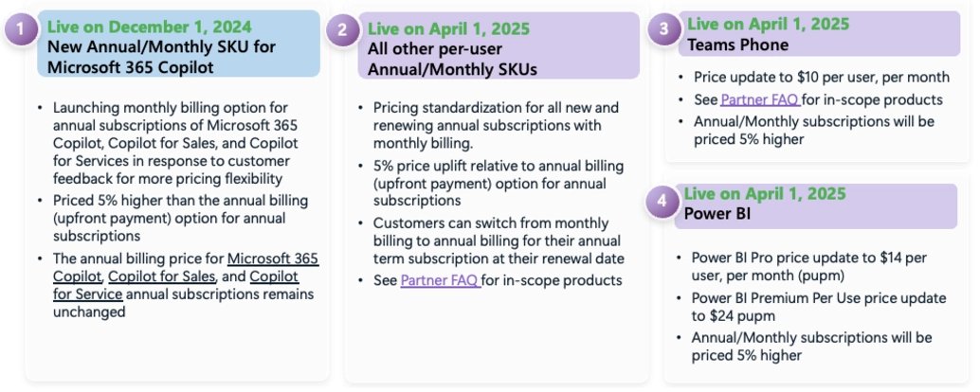980x392 pixels.
Task: Select the number 4 circle badge
Action: (x=662, y=202)
